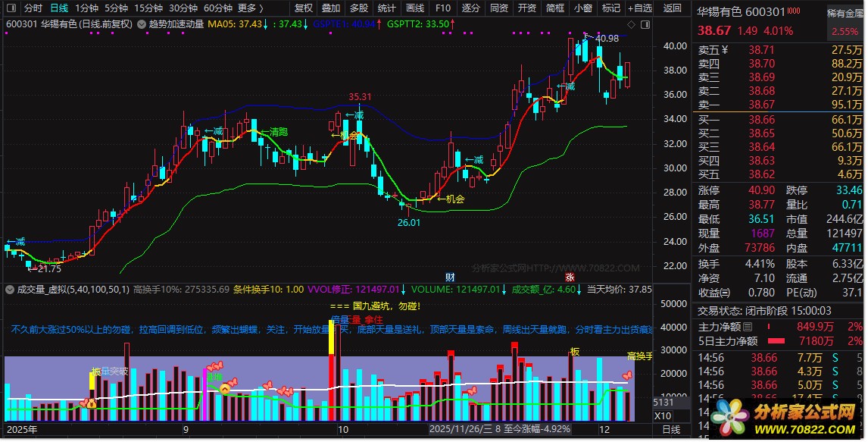The width and height of the screenshot is (868, 442).
Task: Click the 日线 label at bottom right
Action: pyautogui.click(x=672, y=429)
